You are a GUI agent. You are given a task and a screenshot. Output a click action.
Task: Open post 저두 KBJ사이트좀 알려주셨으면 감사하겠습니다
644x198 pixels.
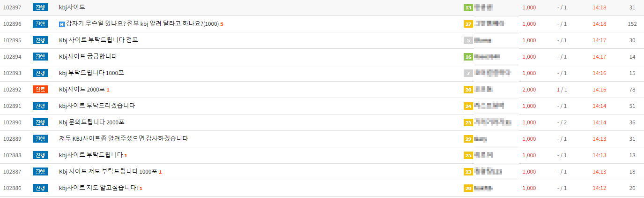click(x=124, y=139)
